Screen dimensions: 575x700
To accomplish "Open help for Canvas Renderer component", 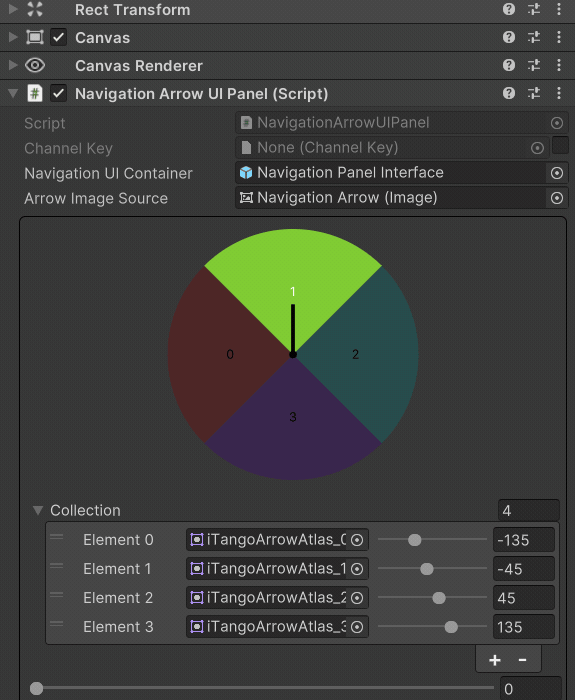I will point(508,65).
